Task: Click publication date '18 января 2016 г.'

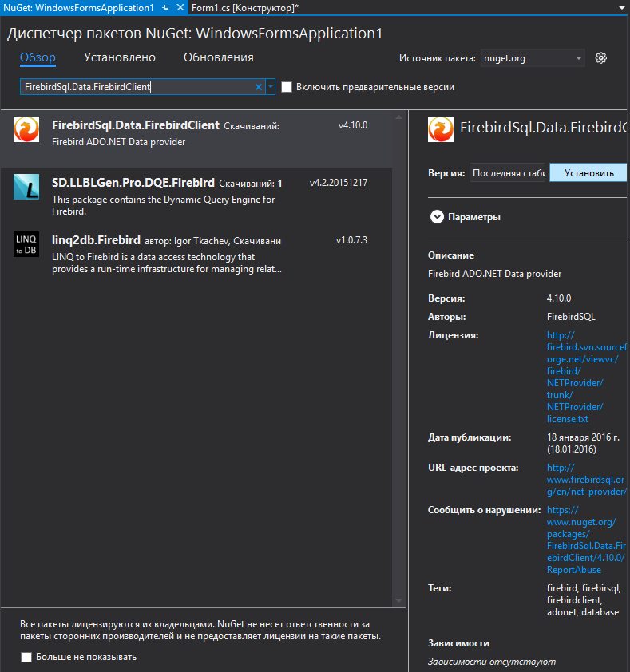Action: pos(583,437)
